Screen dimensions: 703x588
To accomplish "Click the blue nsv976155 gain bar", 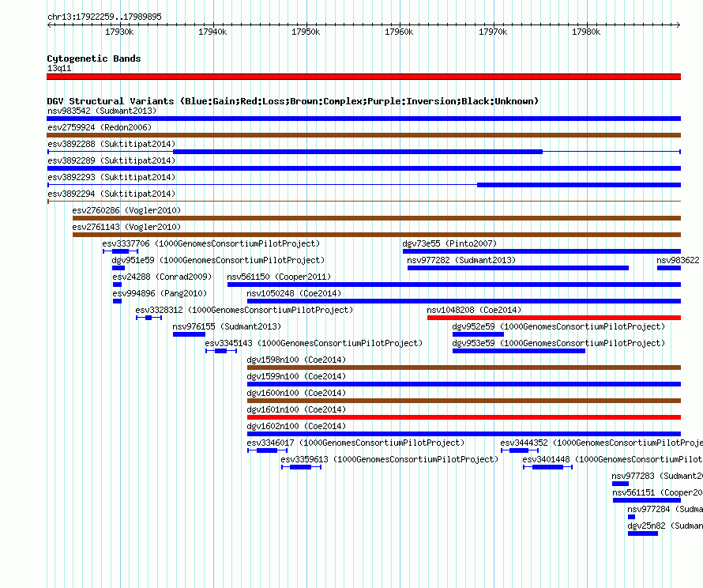I will point(190,334).
